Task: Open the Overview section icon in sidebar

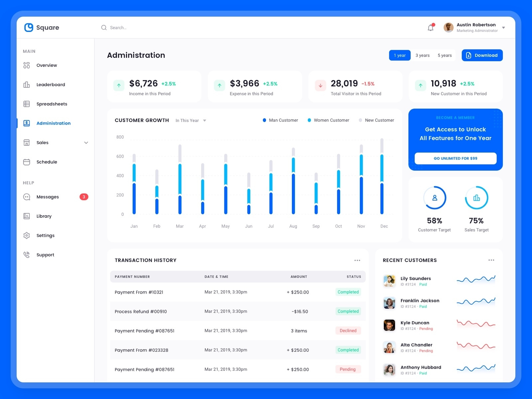Action: [x=27, y=65]
